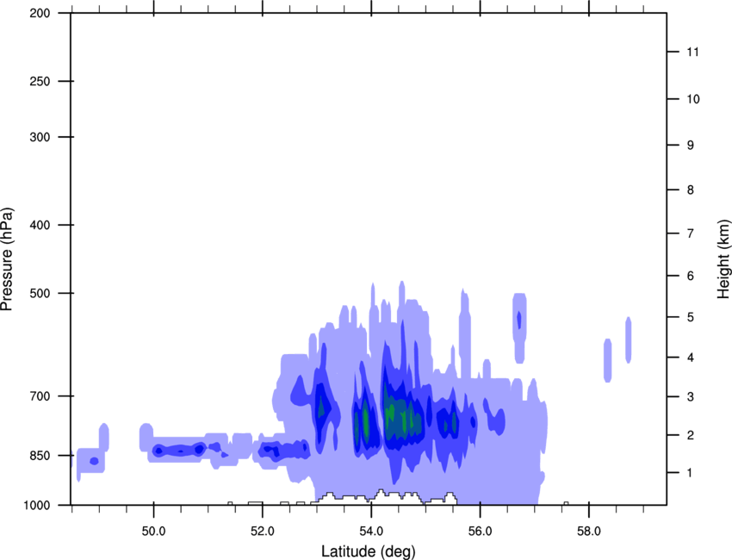Click the 7 km height label
The width and height of the screenshot is (732, 560).
691,233
